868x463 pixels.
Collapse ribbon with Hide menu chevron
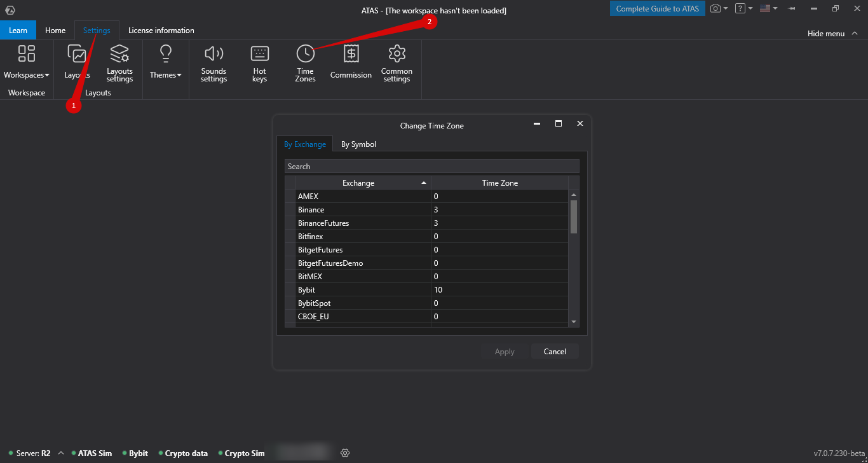[854, 33]
